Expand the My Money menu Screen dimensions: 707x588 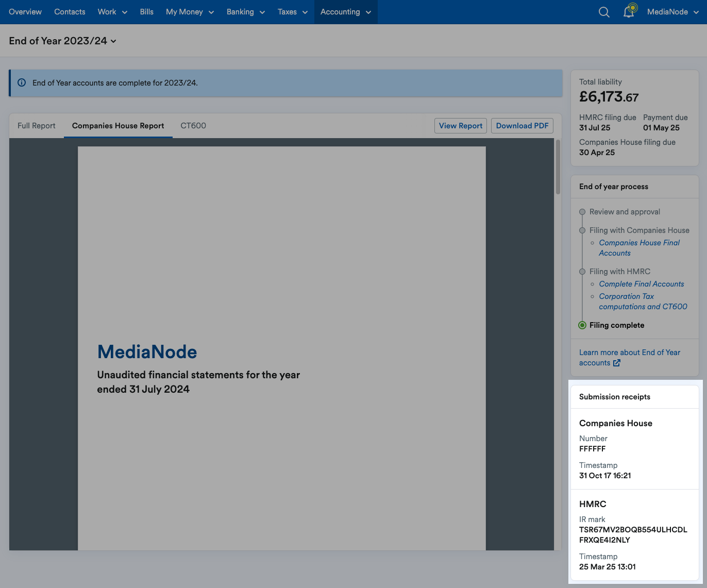tap(190, 12)
